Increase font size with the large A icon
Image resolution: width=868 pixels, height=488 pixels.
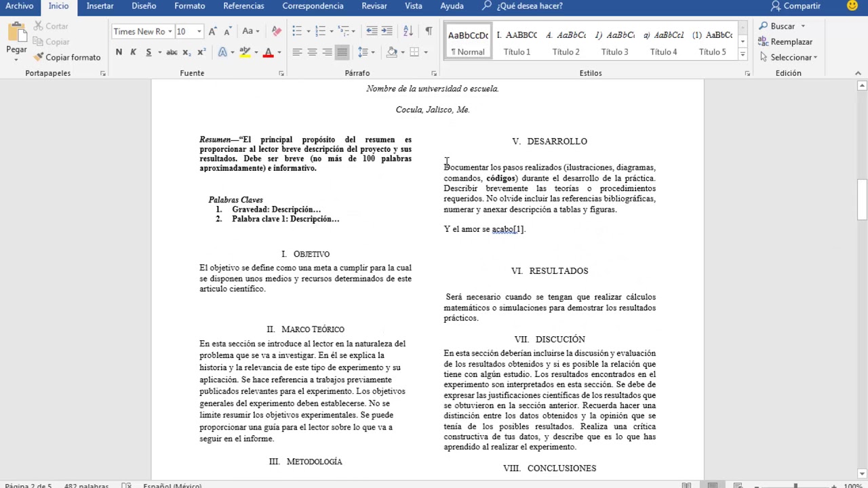click(x=213, y=31)
